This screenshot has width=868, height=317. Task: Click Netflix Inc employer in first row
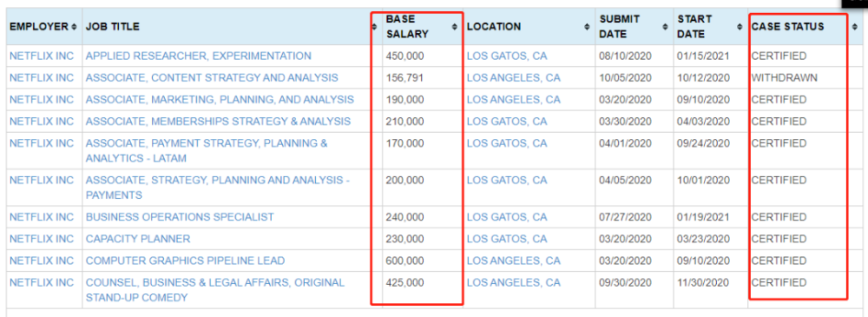tap(42, 56)
